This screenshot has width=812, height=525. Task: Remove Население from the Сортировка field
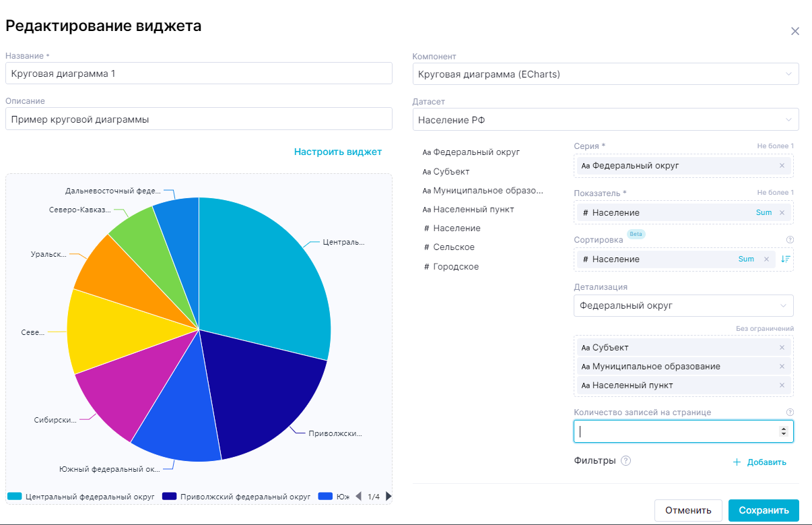(766, 259)
